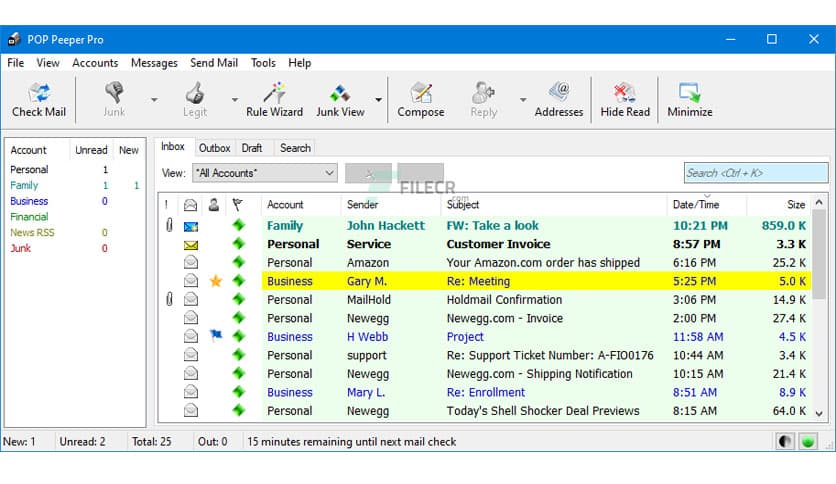Open the Send Mail menu
The image size is (836, 484).
tap(214, 63)
